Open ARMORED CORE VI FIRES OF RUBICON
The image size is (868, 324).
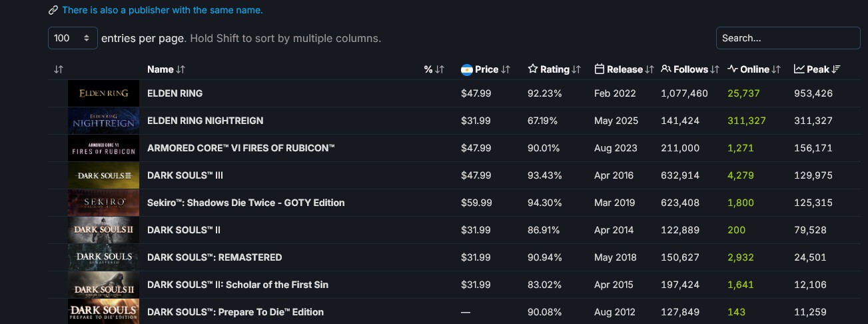point(240,148)
